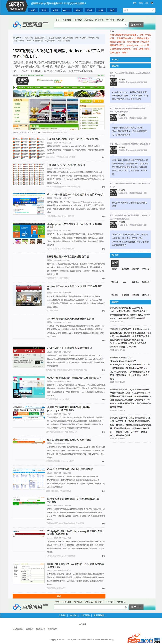The width and height of the screenshot is (162, 644).
Task: Open featured 188旅游网站 screenshot thumbnail
Action: click(59, 102)
